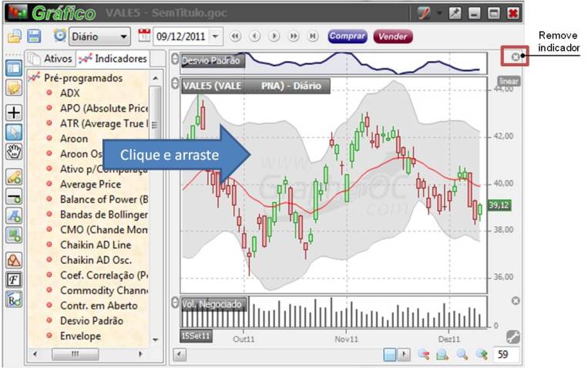Select the shapes drawing tool
588x368 pixels.
pyautogui.click(x=14, y=260)
